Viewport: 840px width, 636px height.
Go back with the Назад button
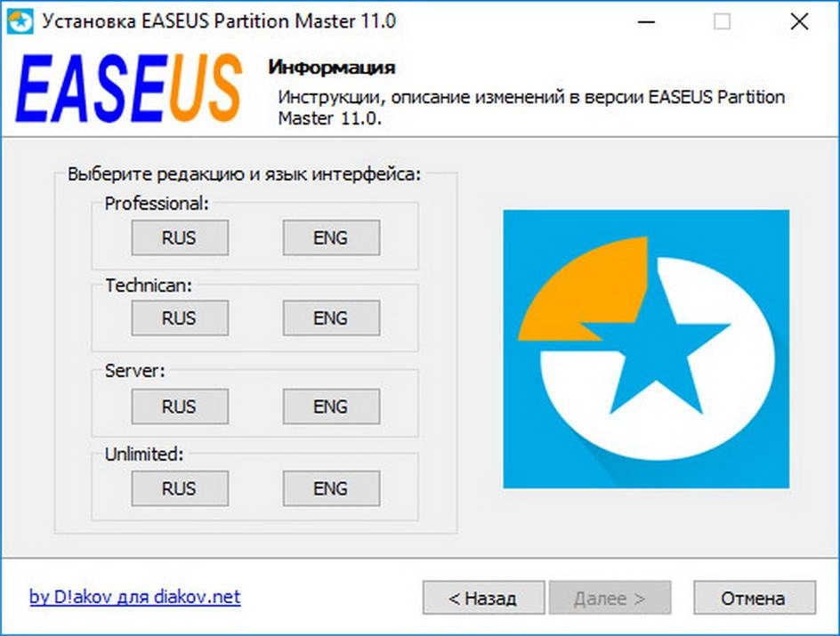(x=483, y=598)
